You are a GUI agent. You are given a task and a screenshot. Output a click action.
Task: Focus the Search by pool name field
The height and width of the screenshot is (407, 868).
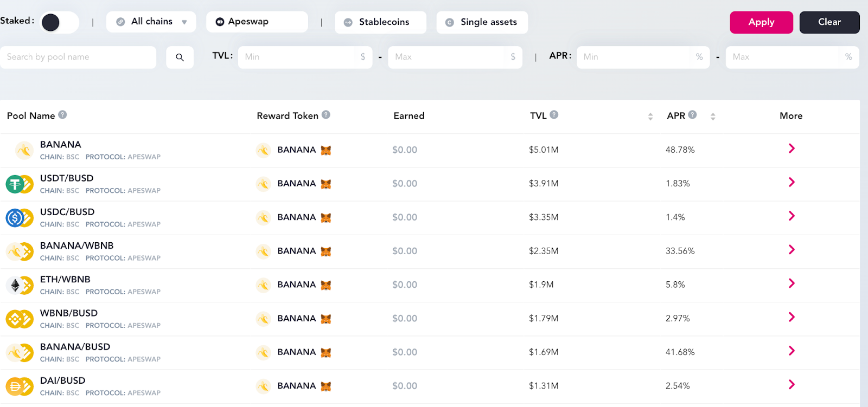[78, 57]
